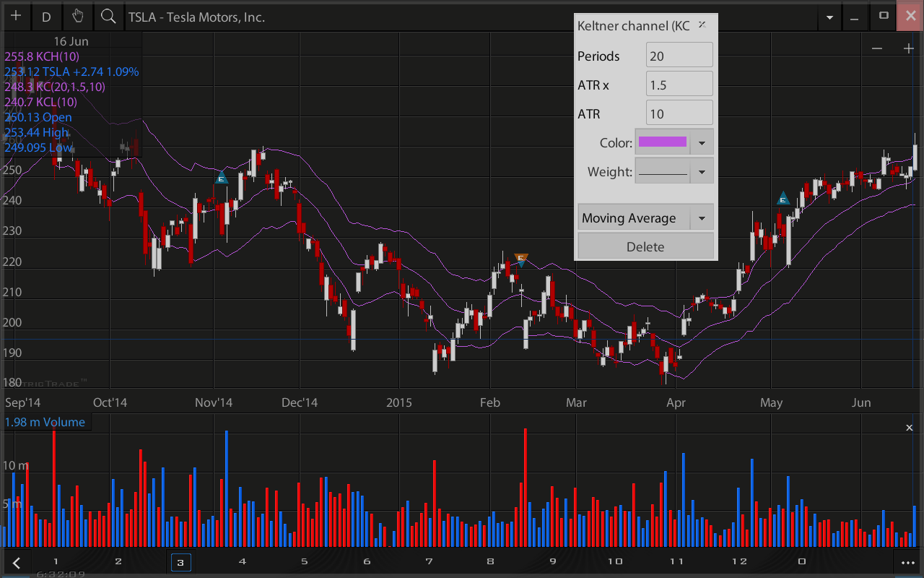Click the TSLA - Tesla Motors symbol field

click(x=196, y=17)
